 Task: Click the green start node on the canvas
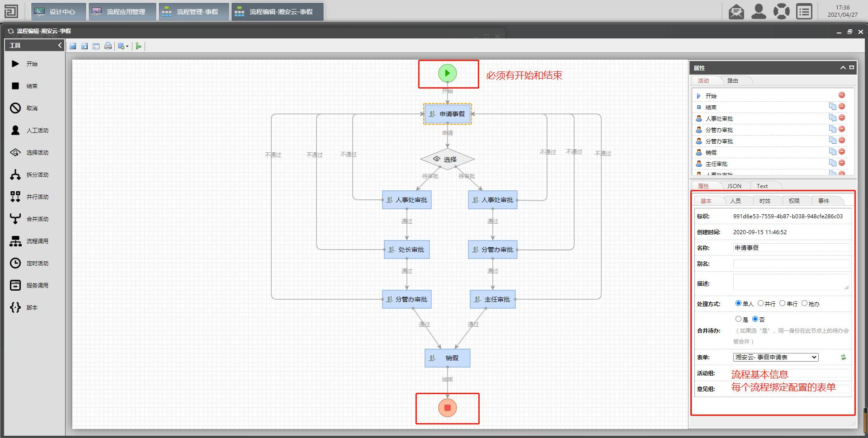(447, 73)
